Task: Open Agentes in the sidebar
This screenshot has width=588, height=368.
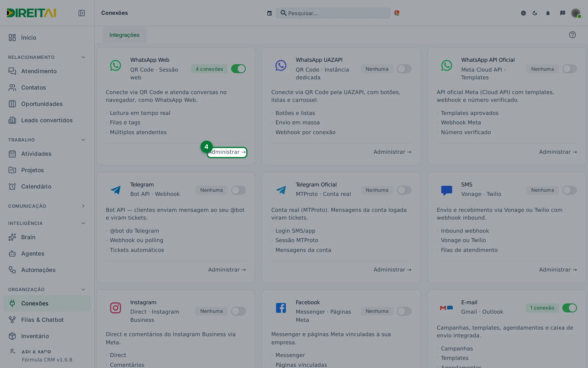Action: click(x=47, y=254)
